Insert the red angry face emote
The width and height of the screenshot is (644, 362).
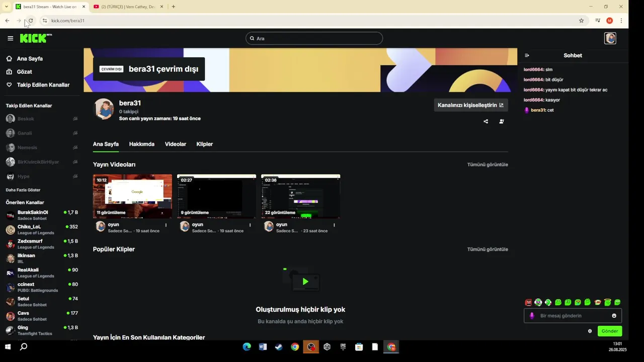(528, 302)
